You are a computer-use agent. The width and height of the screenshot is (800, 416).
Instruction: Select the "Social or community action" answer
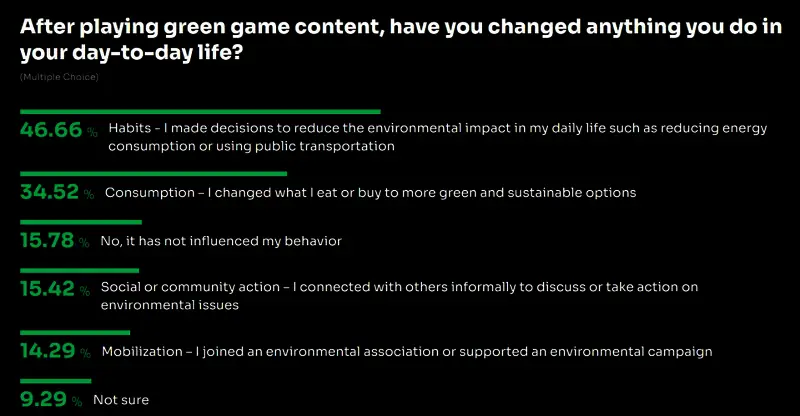click(x=400, y=296)
